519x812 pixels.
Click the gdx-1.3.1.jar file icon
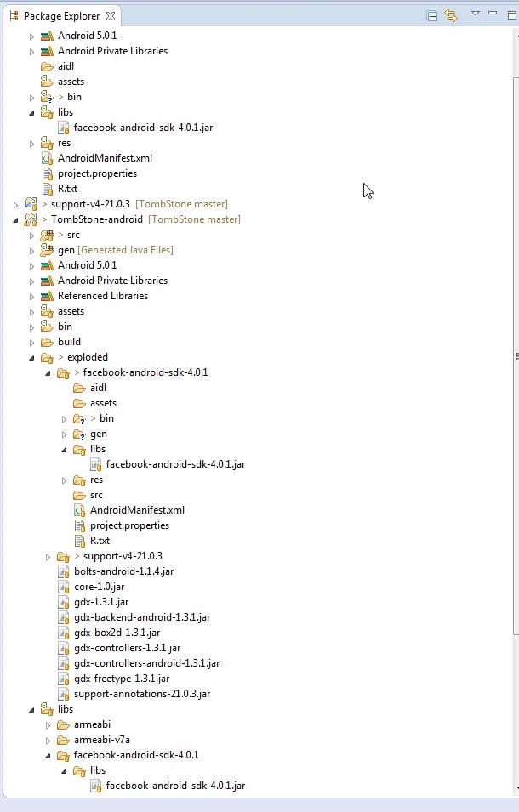coord(63,602)
